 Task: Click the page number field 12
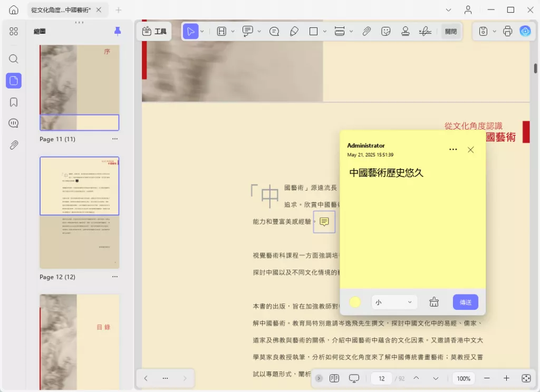tap(382, 379)
